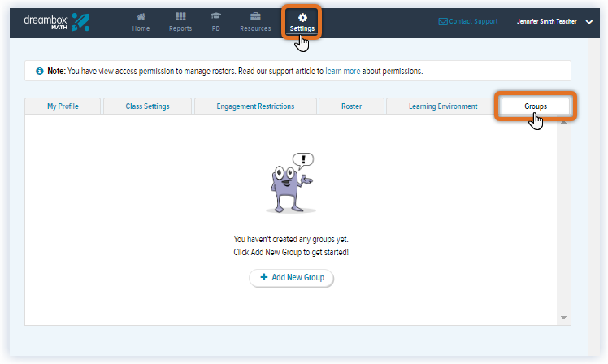Open the PD graduation cap icon
This screenshot has width=608, height=364.
216,17
